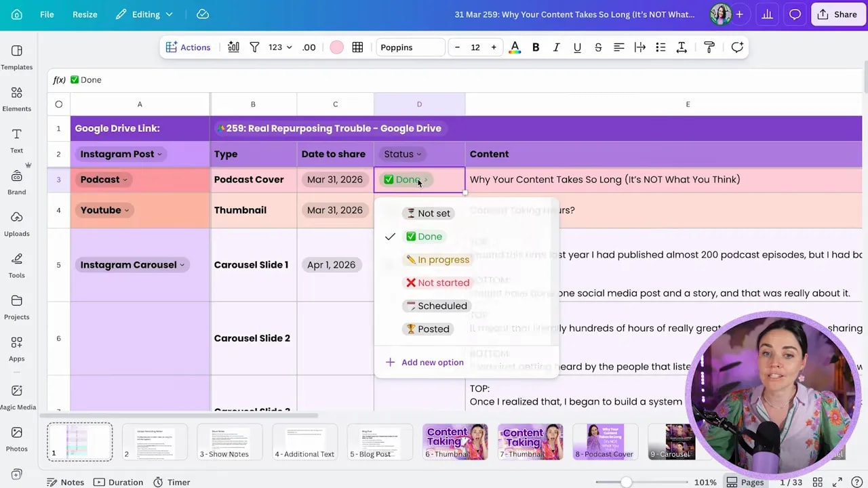This screenshot has width=868, height=488.
Task: Open the Youtube chip dropdown
Action: click(x=104, y=210)
